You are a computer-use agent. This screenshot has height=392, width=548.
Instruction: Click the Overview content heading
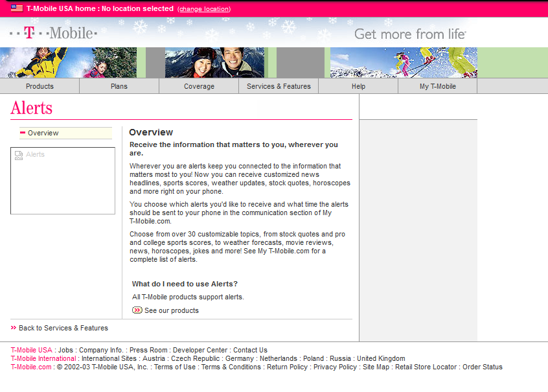coord(151,132)
